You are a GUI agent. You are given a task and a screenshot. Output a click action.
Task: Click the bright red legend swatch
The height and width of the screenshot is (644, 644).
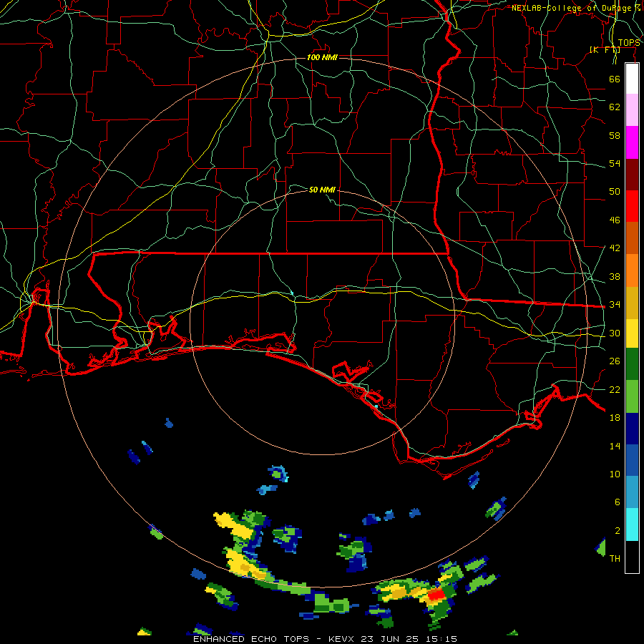632,206
